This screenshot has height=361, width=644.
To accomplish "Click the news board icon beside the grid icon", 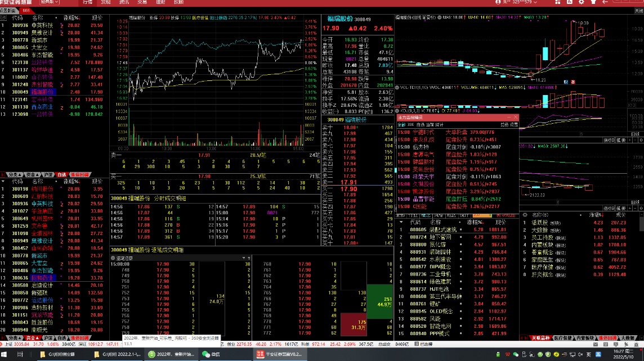I will (570, 2).
